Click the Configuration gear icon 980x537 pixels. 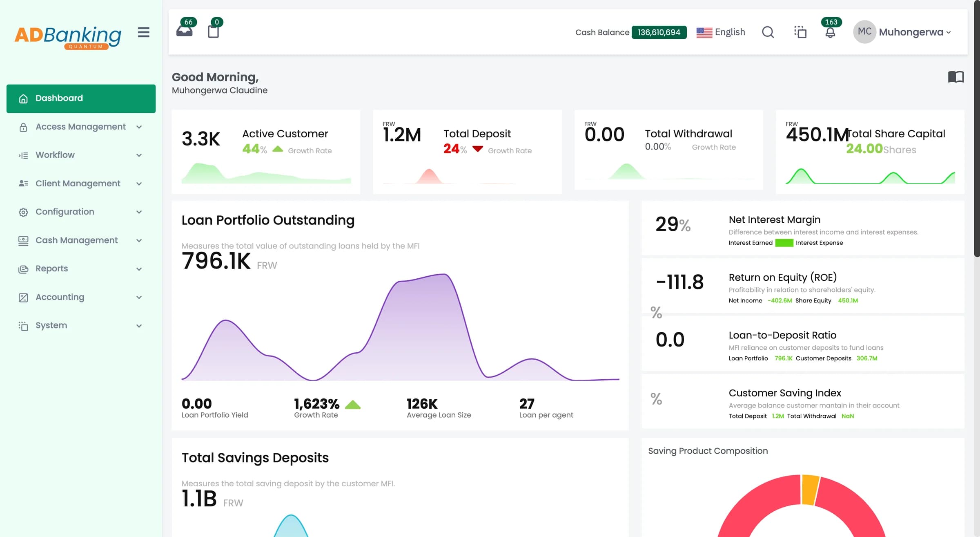23,212
